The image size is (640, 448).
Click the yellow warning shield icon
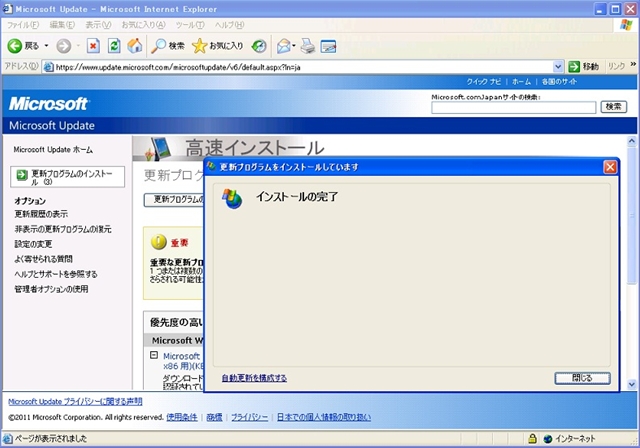point(158,242)
